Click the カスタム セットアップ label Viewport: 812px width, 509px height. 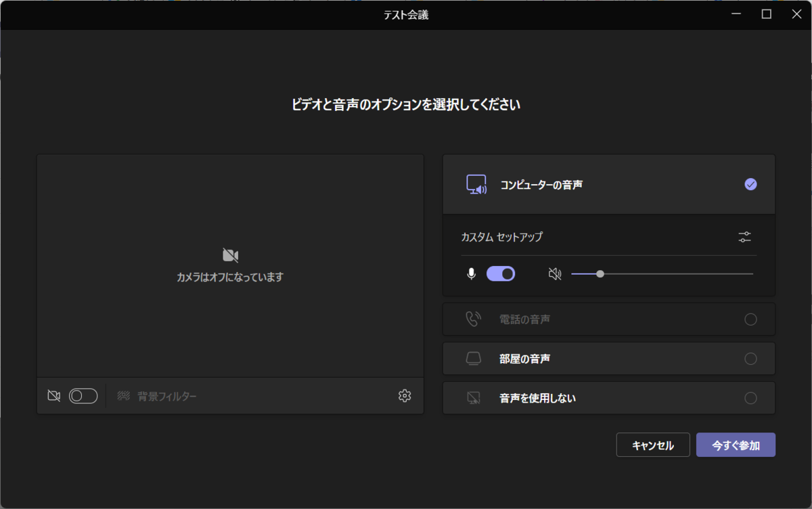[x=501, y=237]
